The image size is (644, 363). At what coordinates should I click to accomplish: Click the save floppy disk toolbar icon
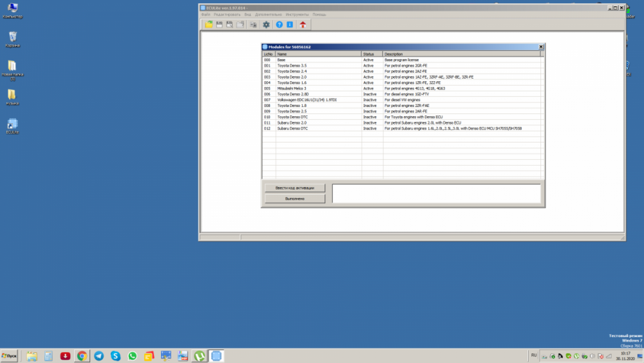click(220, 25)
